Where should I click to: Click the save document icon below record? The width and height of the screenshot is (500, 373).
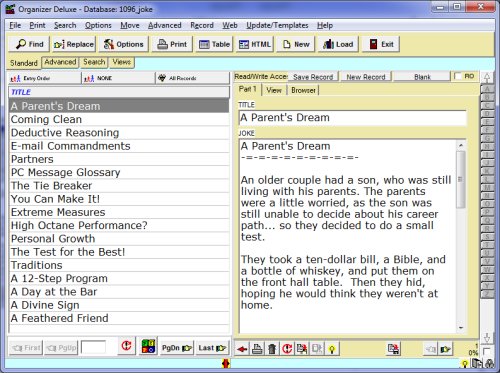394,349
